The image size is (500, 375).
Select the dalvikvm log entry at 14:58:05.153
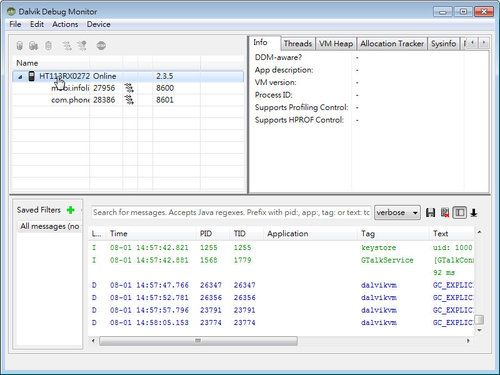(x=282, y=323)
